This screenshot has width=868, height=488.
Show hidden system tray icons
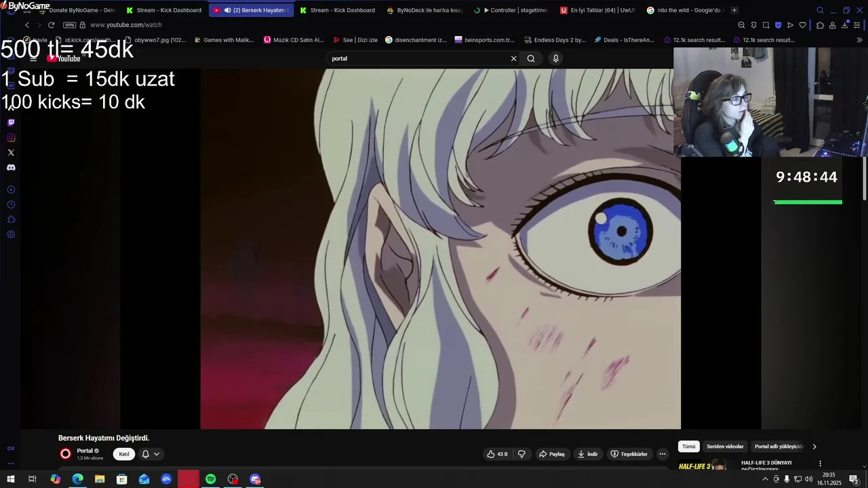pyautogui.click(x=766, y=479)
